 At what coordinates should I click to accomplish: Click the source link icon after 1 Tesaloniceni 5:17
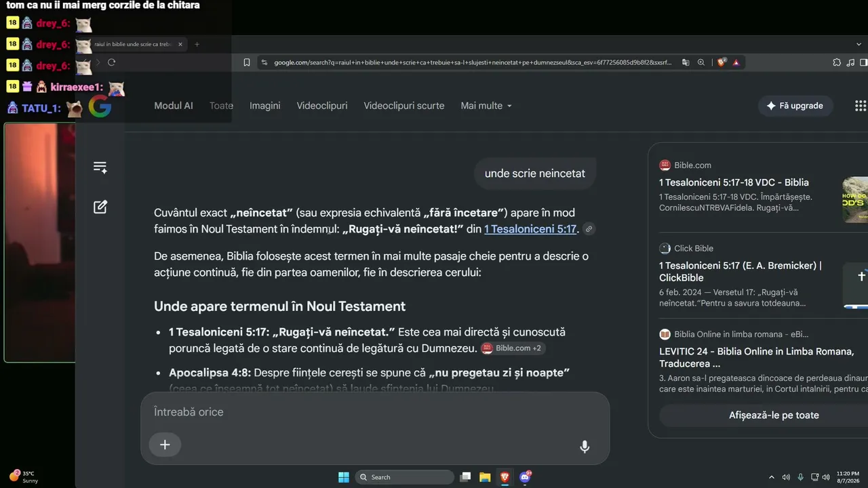[589, 229]
